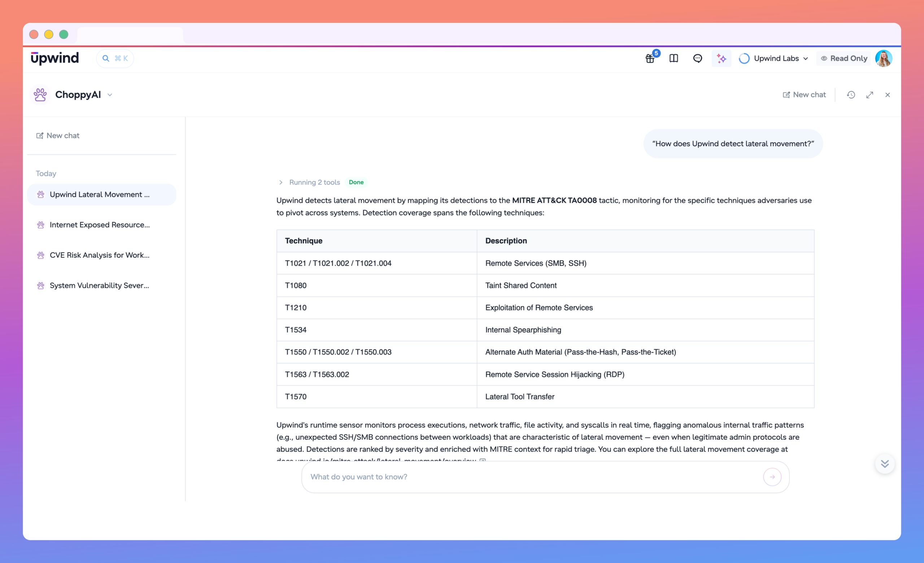Open the gift icon with 5 badge
This screenshot has width=924, height=563.
(x=650, y=58)
